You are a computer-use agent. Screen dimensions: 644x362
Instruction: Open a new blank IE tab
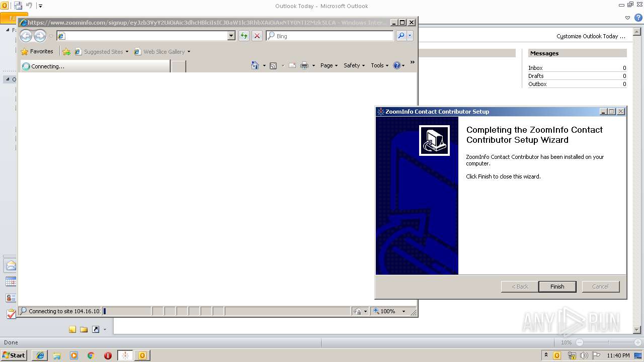click(x=179, y=66)
